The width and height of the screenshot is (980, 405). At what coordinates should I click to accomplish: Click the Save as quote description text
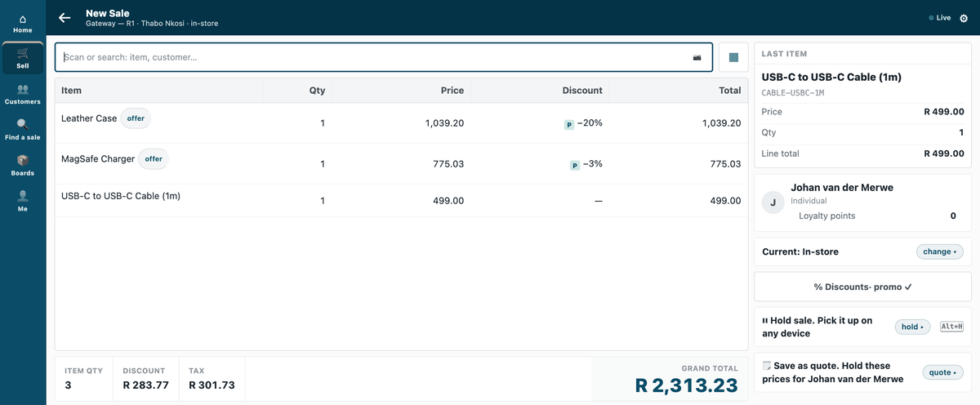point(832,372)
